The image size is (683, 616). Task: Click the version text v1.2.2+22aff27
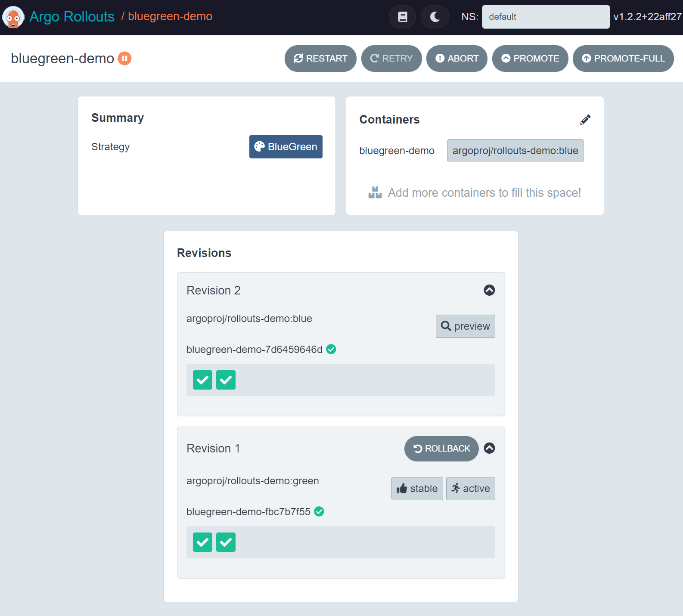tap(647, 17)
